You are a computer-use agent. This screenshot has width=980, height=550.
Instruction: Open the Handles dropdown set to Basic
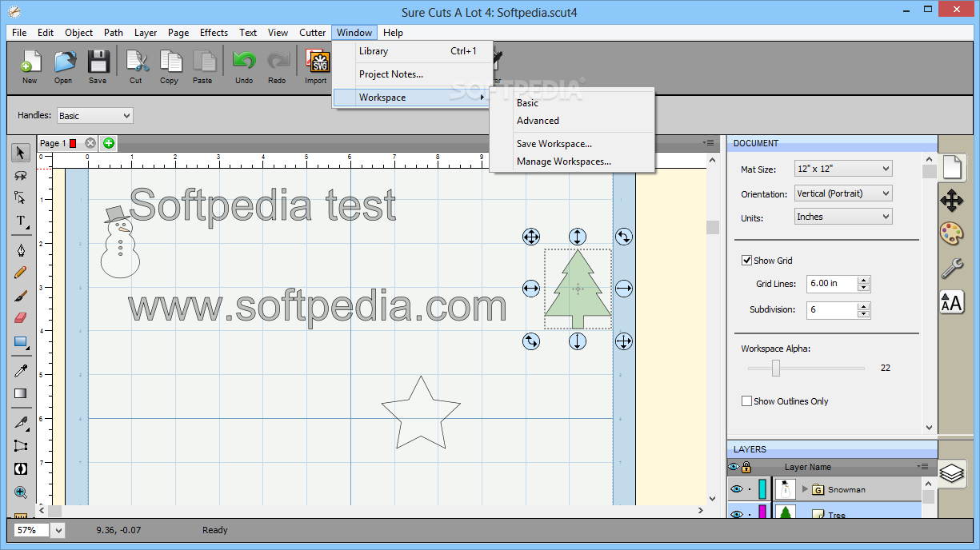[x=94, y=116]
